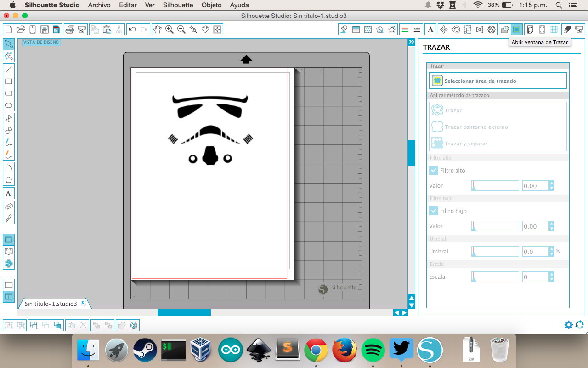Viewport: 588px width, 368px height.
Task: Click the Escala value field
Action: pyautogui.click(x=535, y=277)
